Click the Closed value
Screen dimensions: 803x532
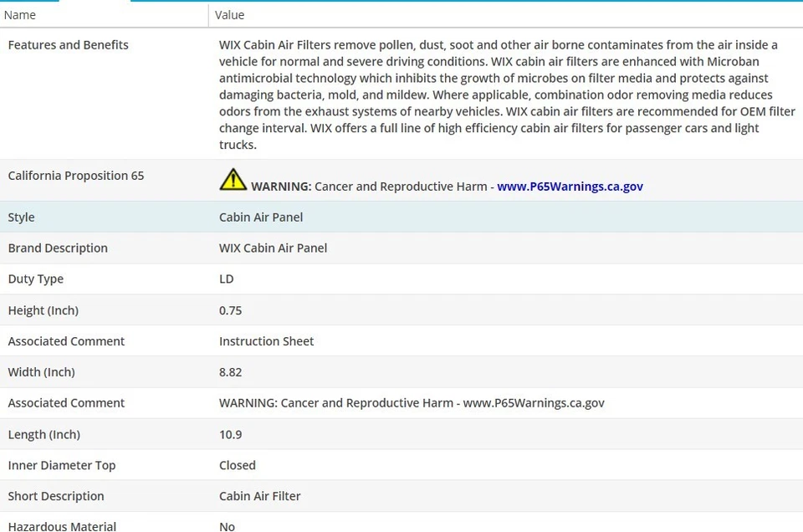pyautogui.click(x=237, y=465)
